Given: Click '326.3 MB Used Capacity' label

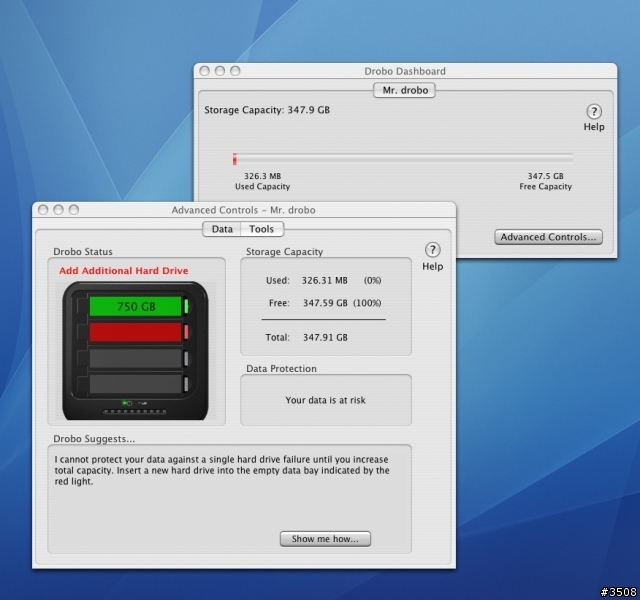Looking at the screenshot, I should 262,181.
